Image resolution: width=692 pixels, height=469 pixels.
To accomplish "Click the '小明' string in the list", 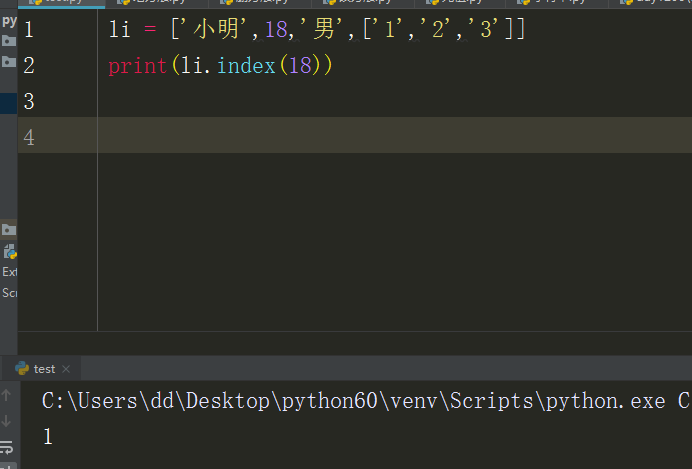I will (216, 30).
